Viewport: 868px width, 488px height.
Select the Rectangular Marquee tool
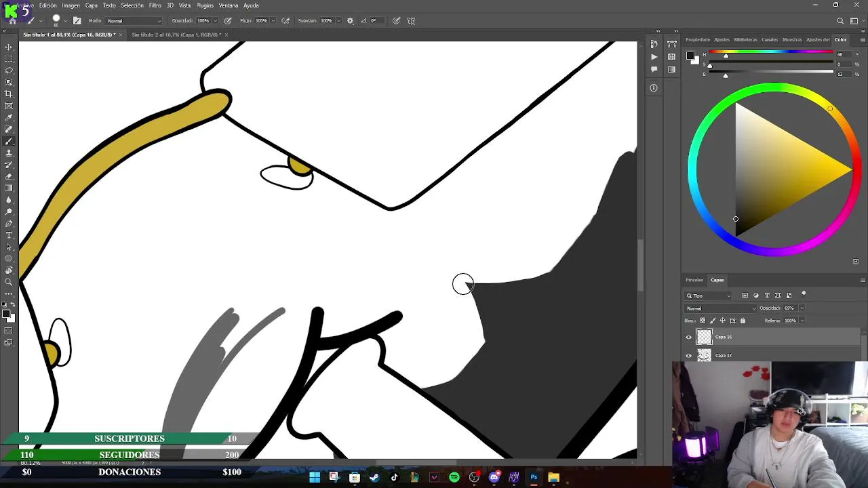tap(9, 59)
